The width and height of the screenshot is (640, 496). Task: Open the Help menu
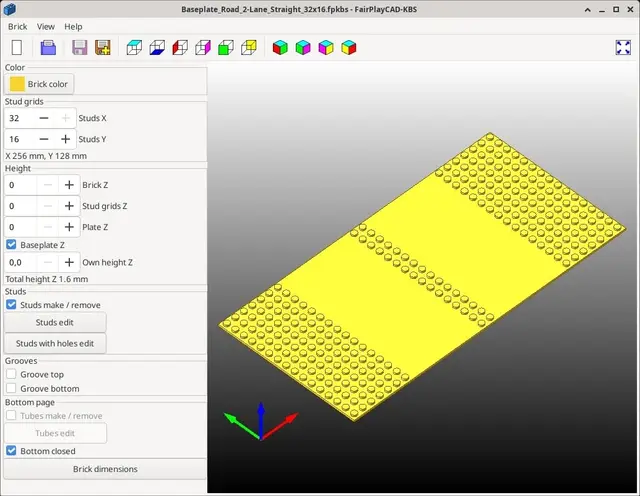pyautogui.click(x=73, y=27)
